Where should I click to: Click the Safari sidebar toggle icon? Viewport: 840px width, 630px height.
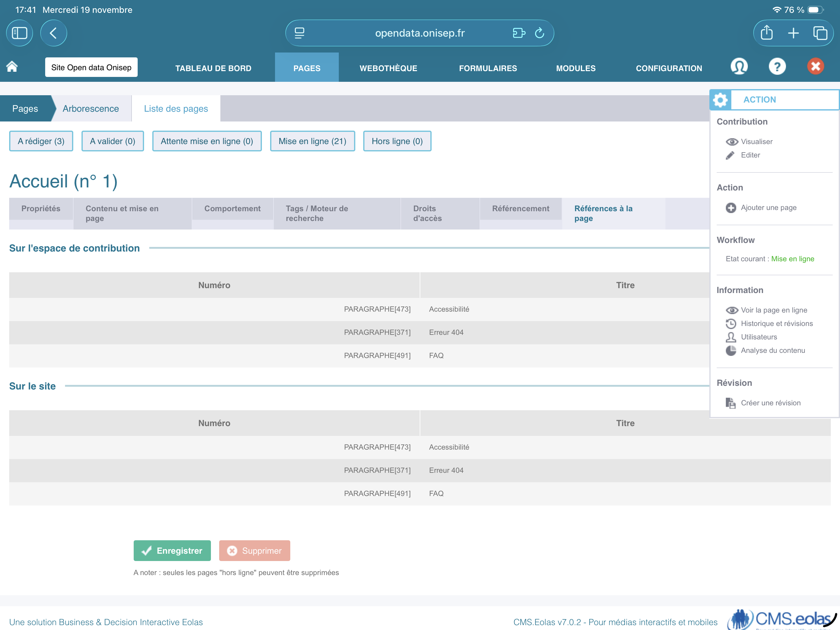19,33
